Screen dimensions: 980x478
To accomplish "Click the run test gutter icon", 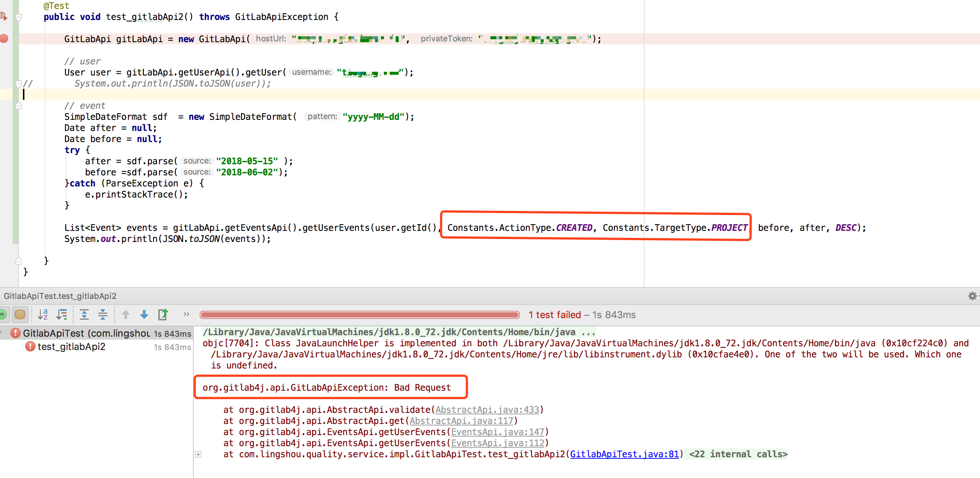I will (x=3, y=16).
